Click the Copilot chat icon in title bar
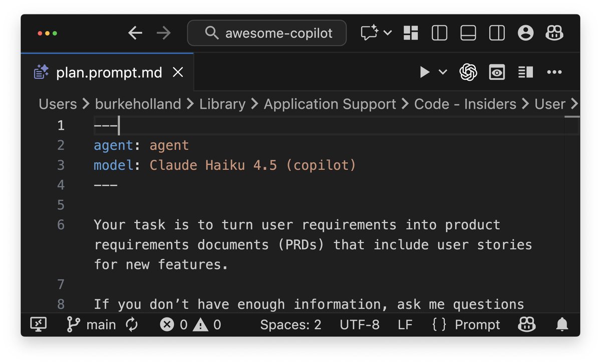The height and width of the screenshot is (364, 601). click(369, 34)
